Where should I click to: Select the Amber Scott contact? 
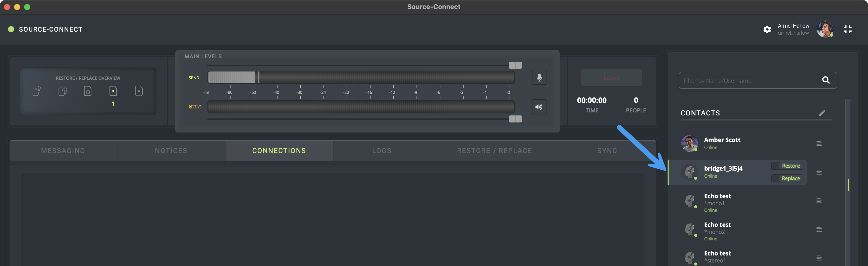[722, 143]
